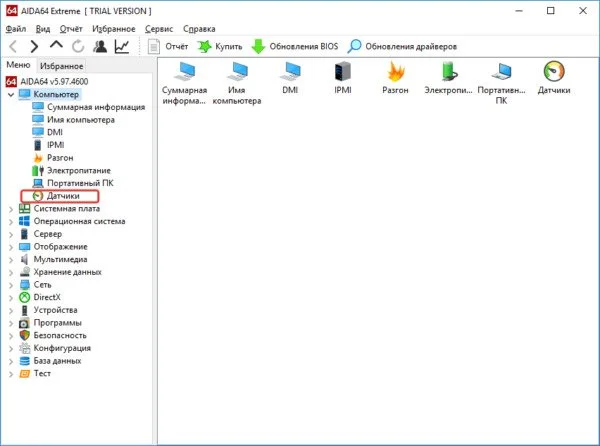Image resolution: width=600 pixels, height=446 pixels.
Task: Switch to the Меню tab
Action: click(18, 65)
